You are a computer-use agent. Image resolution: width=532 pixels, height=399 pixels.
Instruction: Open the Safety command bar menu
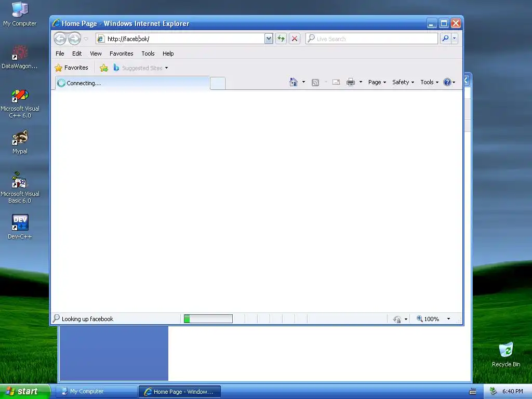[x=403, y=82]
